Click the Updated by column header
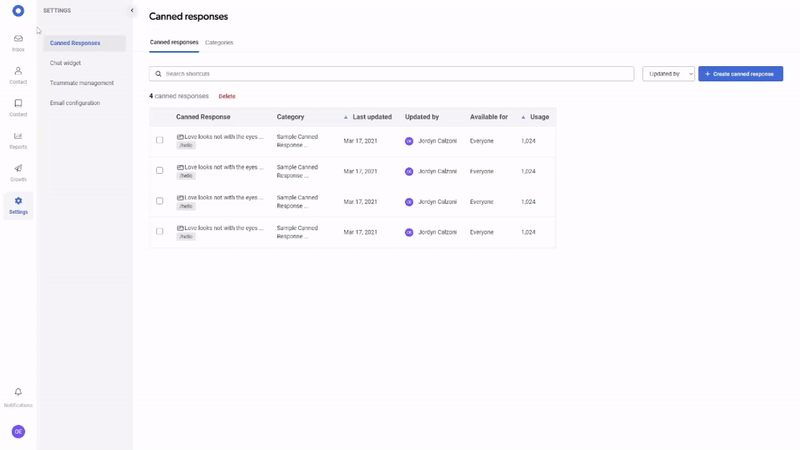Screen dimensions: 800x450 (422, 117)
